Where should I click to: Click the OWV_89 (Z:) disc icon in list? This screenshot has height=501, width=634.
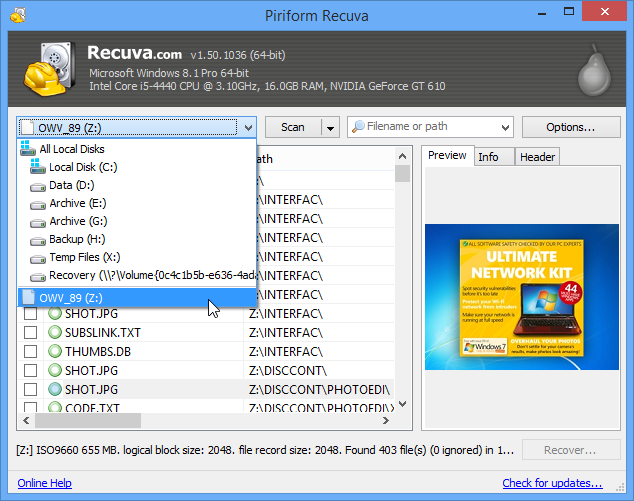(28, 297)
